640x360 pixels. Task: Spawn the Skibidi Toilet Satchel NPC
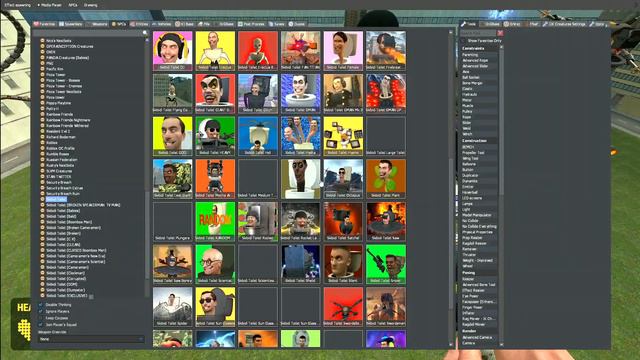[x=343, y=222]
